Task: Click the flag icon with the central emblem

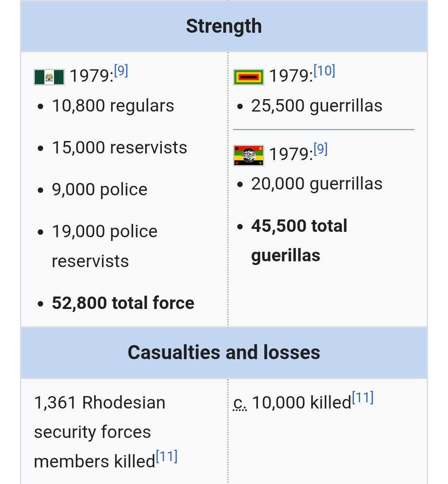Action: 248,155
